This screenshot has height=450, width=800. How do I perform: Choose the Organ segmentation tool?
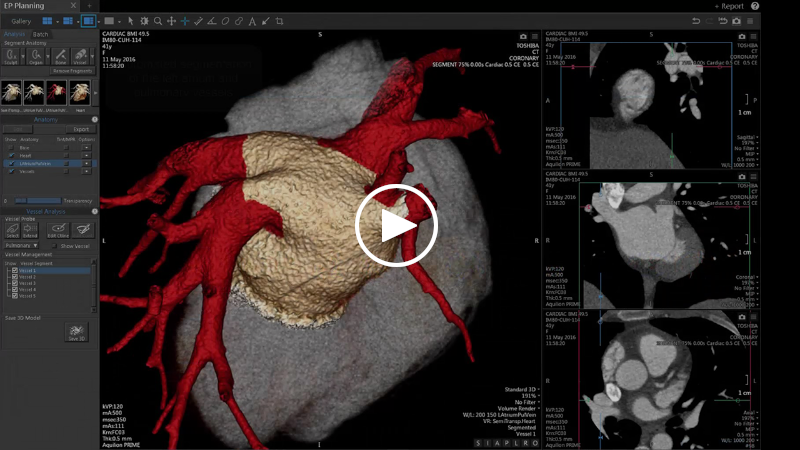36,56
